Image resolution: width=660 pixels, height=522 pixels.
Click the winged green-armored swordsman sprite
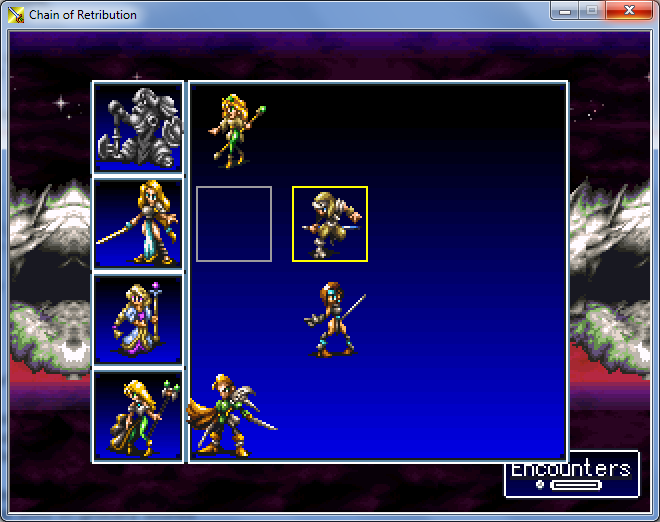click(232, 415)
